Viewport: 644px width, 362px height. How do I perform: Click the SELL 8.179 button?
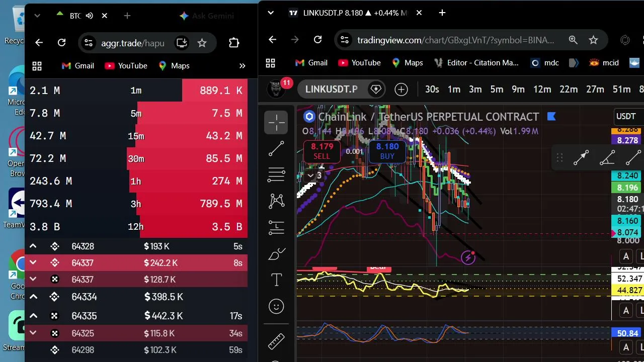(x=322, y=151)
